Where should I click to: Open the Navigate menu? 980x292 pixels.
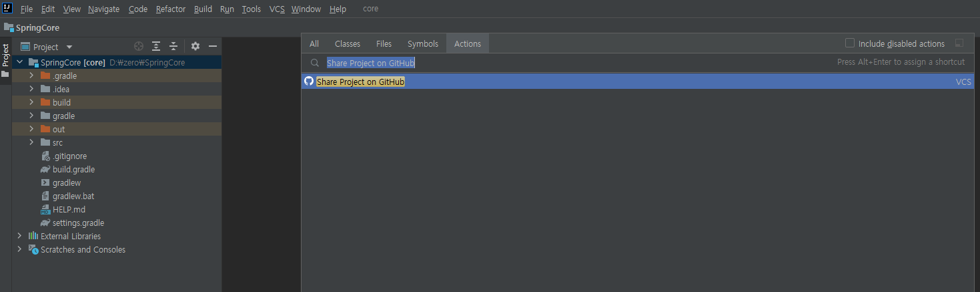[x=103, y=9]
